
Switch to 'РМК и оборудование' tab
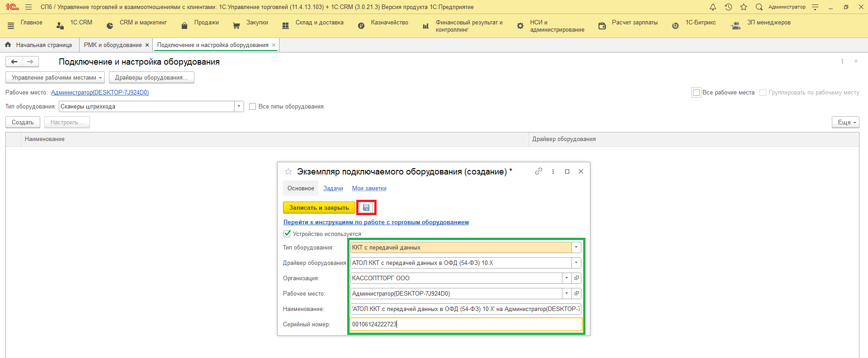tap(113, 45)
